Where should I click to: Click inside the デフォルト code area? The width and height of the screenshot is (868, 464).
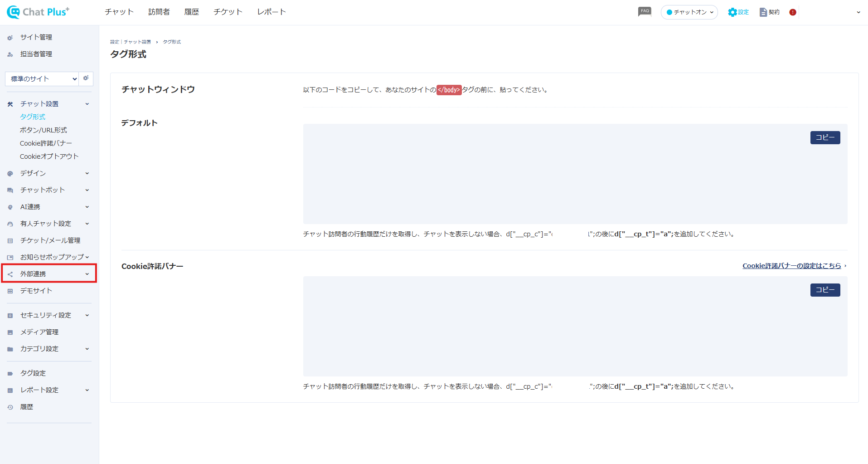(575, 174)
